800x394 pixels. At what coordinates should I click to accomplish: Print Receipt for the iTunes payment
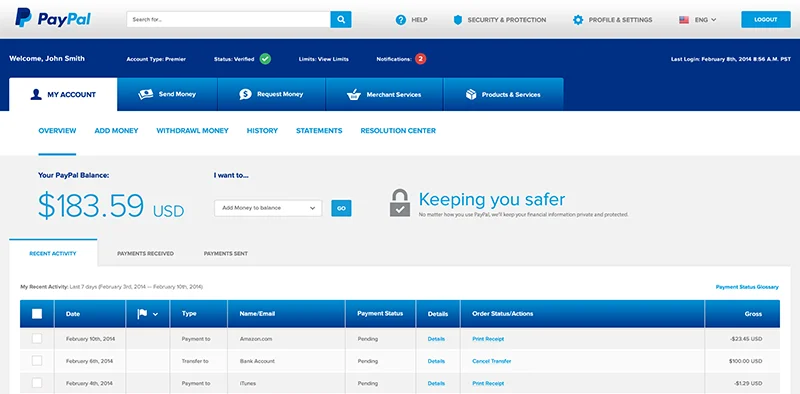pyautogui.click(x=488, y=383)
